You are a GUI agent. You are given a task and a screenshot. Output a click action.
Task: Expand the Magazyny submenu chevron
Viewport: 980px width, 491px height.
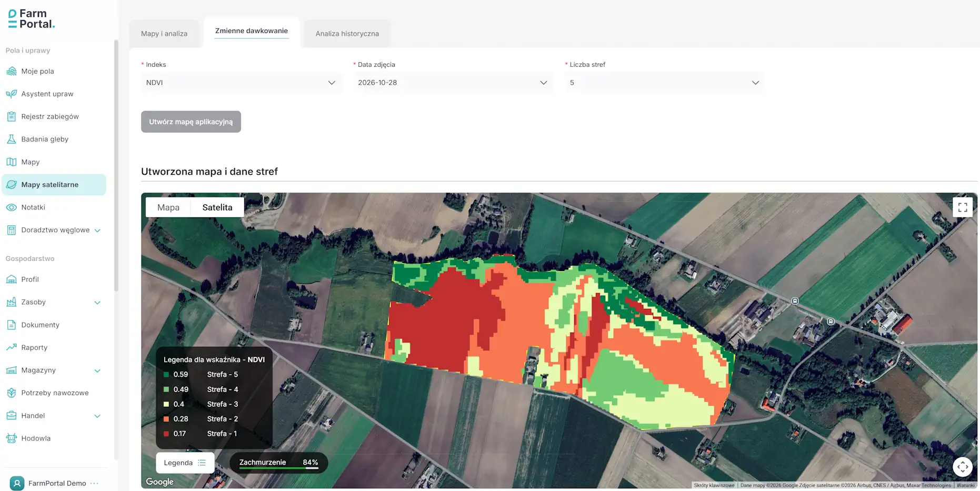[97, 371]
